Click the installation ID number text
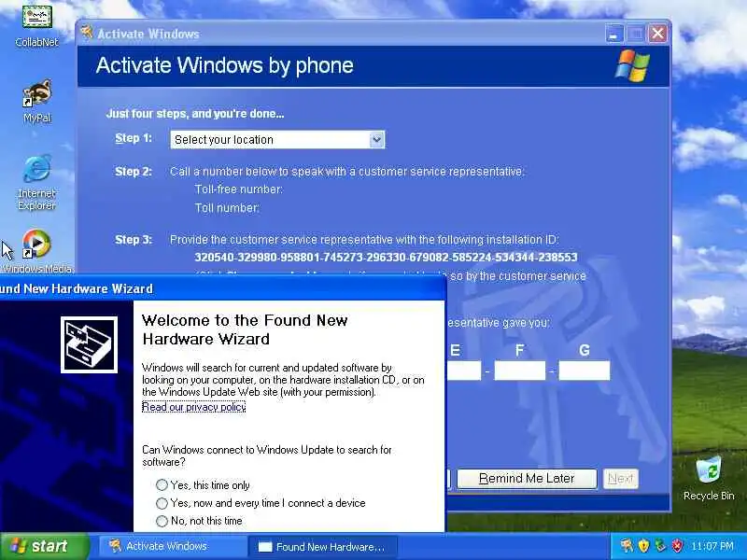Image resolution: width=747 pixels, height=560 pixels. pyautogui.click(x=386, y=258)
